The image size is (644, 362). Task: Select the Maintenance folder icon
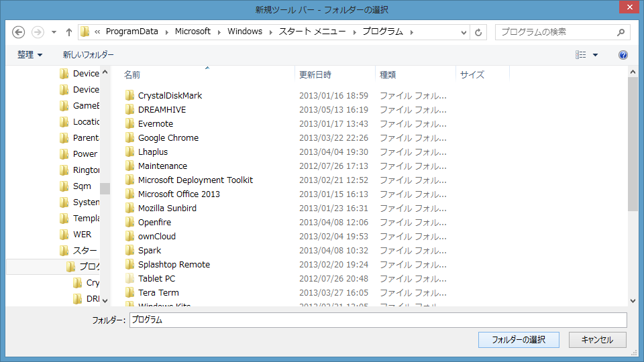click(129, 166)
